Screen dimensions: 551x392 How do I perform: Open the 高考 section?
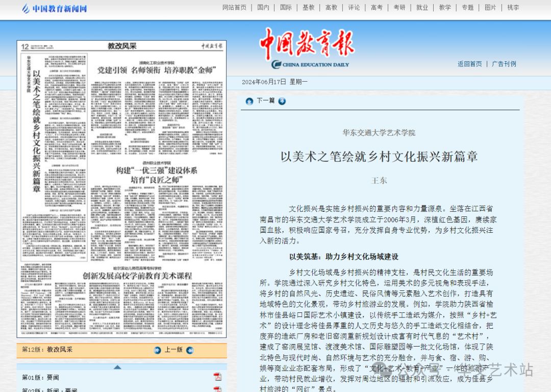point(377,7)
